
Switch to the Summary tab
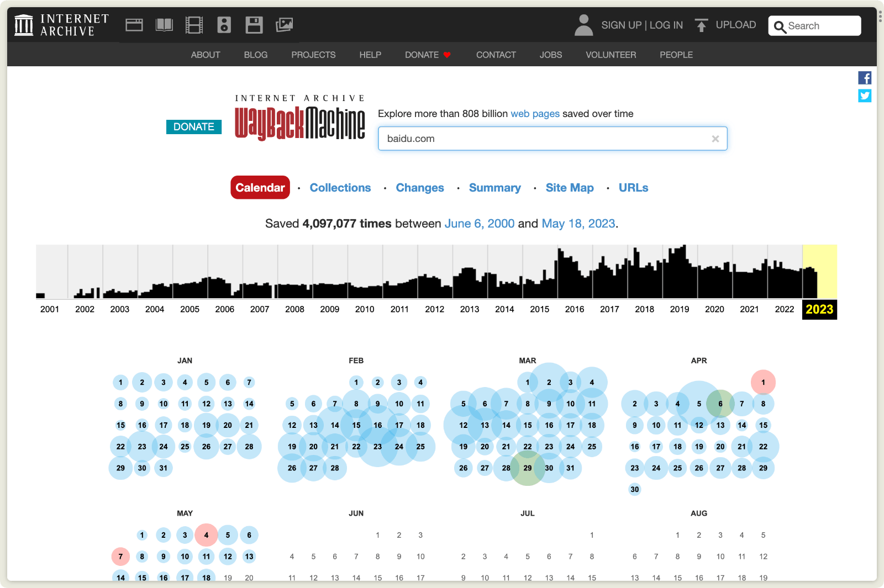pos(495,188)
